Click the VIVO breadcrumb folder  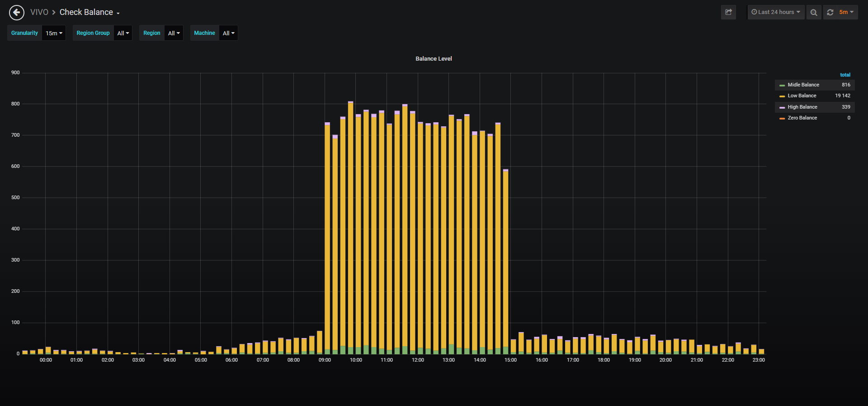click(x=39, y=12)
